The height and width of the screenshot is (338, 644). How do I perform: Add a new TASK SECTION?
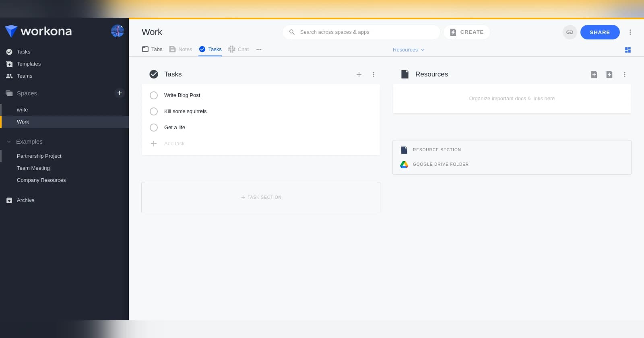tap(261, 198)
